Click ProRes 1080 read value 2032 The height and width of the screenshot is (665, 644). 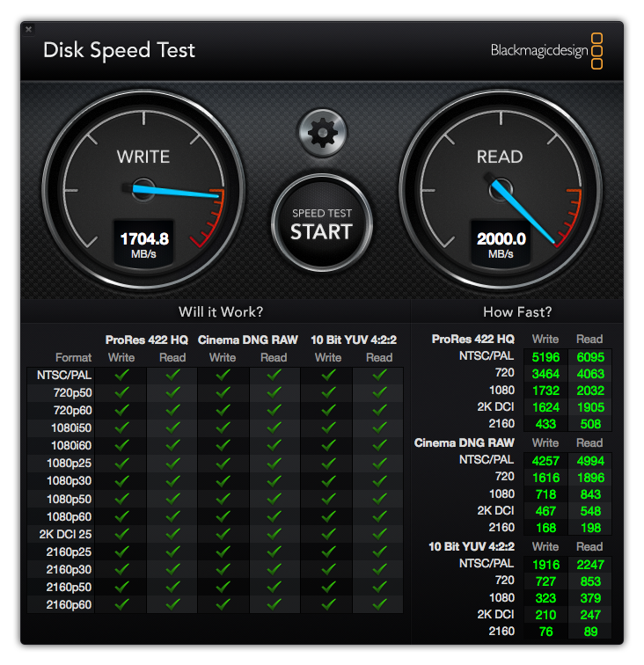coord(590,391)
